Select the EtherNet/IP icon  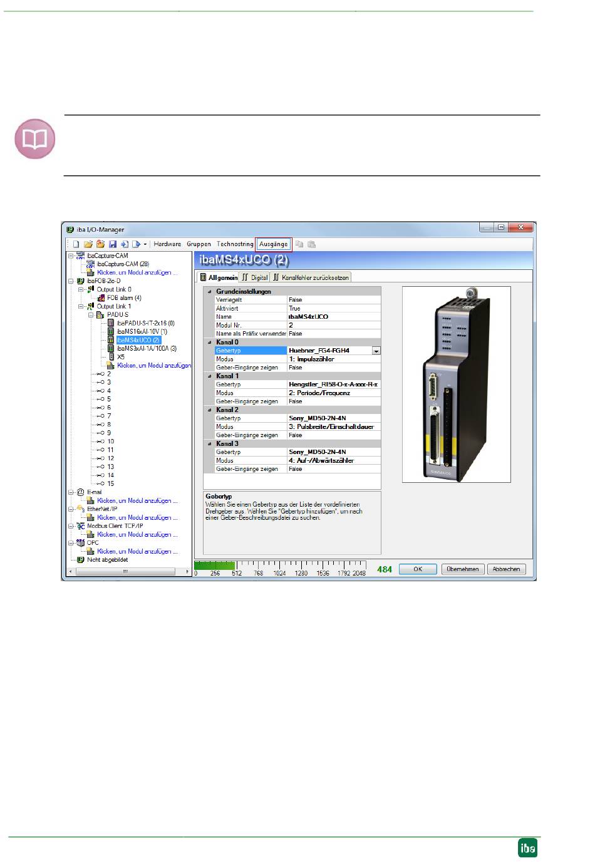coord(80,509)
